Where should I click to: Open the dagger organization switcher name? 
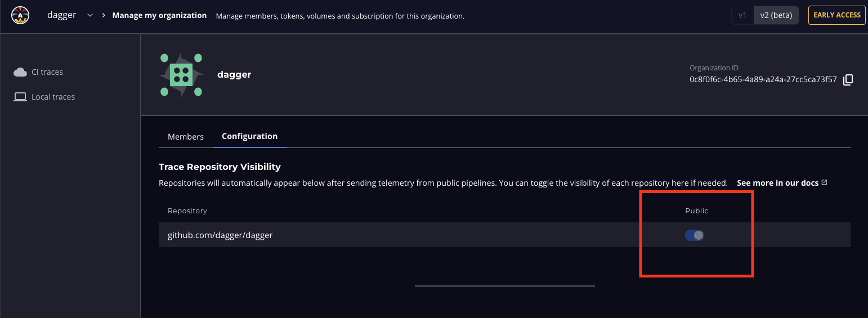(62, 15)
